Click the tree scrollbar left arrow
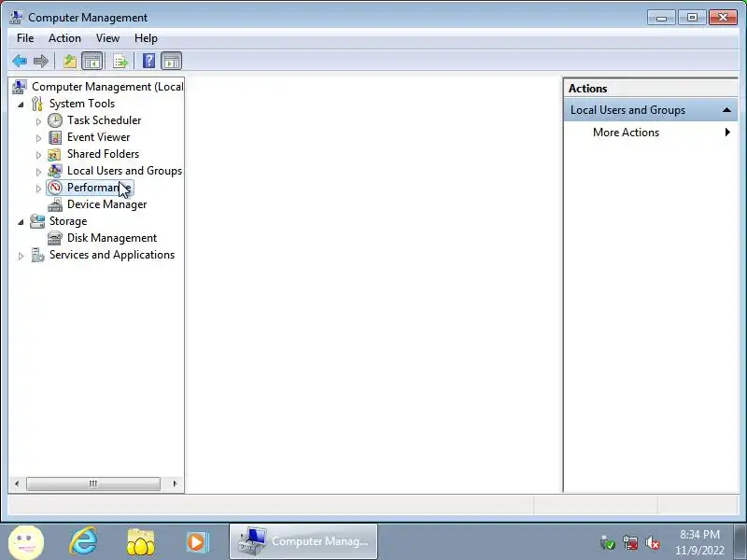Screen dimensions: 747x560 (x=17, y=483)
